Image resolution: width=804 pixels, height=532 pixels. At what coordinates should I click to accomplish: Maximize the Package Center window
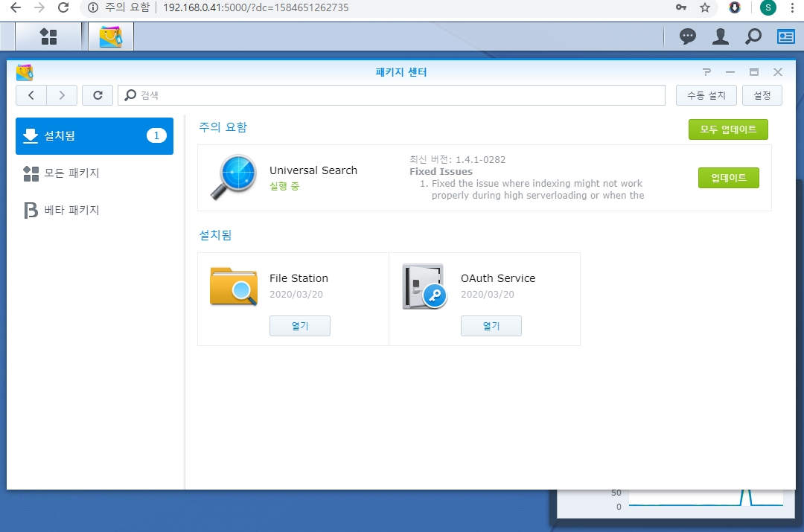753,72
